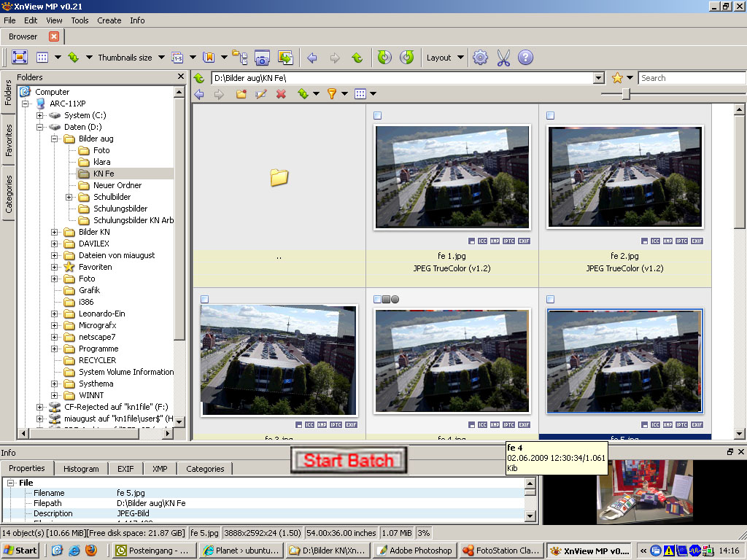Tick the checkbox above fe 2.jpg
The image size is (747, 560).
[550, 115]
